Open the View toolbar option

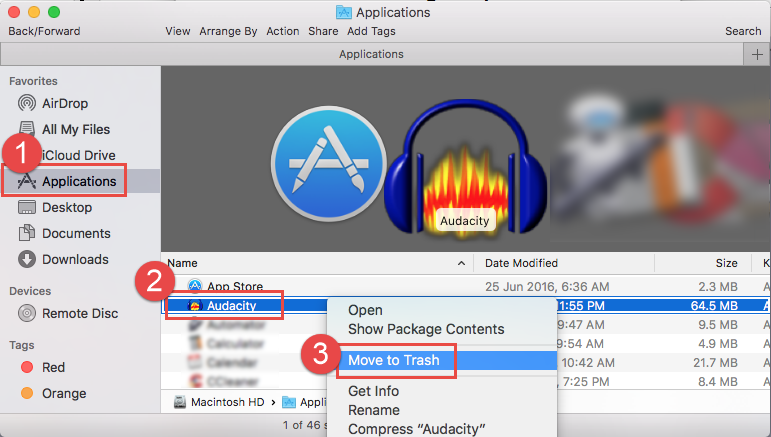tap(178, 31)
